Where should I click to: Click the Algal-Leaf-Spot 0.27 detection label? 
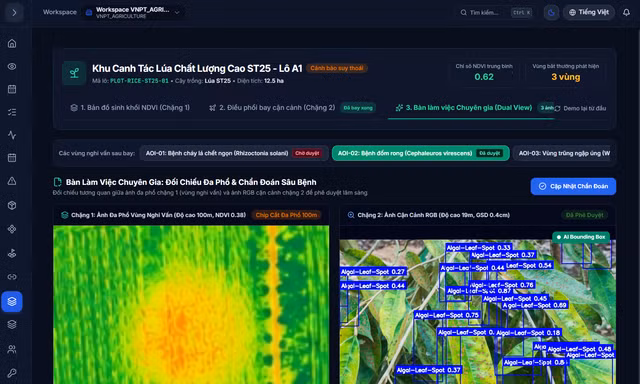point(373,272)
